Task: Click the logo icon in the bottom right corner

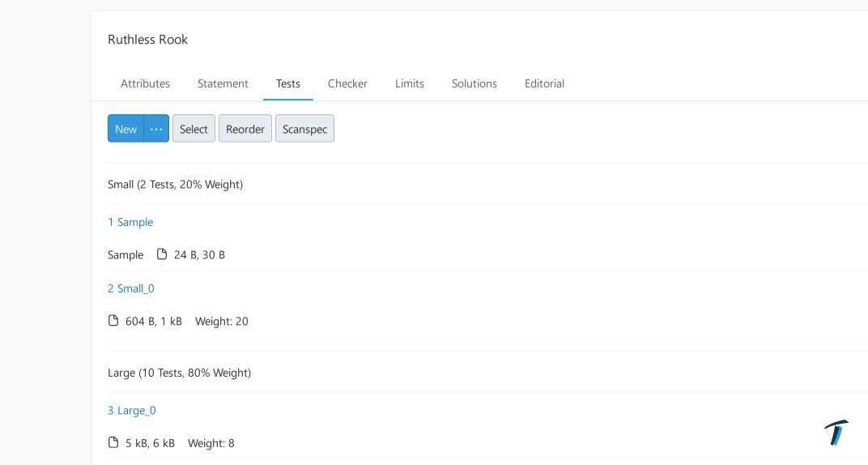Action: [836, 433]
